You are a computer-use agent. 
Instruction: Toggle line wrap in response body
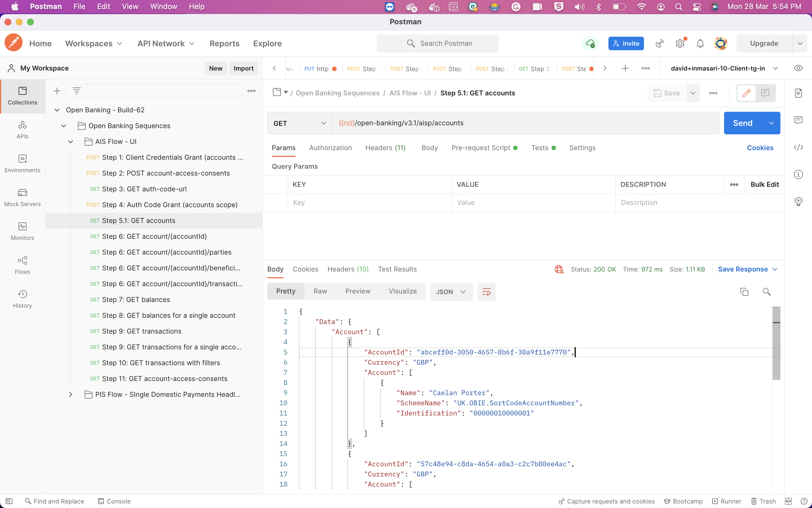[487, 292]
